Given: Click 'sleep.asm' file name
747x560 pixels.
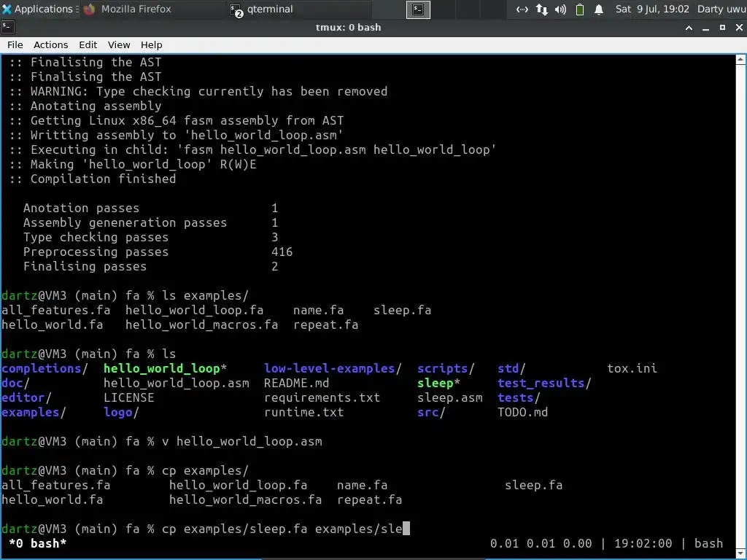Looking at the screenshot, I should point(449,397).
